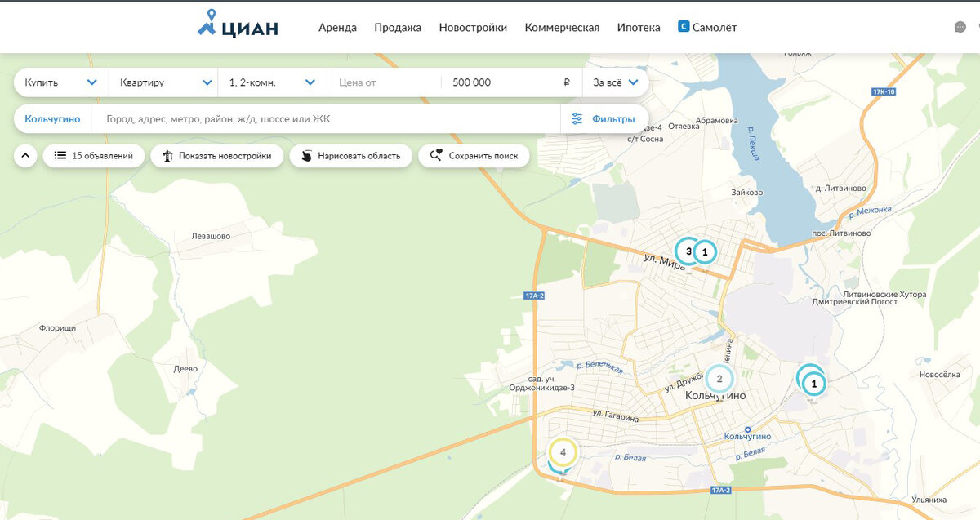Select the yellow cluster marker showing 4
This screenshot has height=520, width=980.
[563, 451]
